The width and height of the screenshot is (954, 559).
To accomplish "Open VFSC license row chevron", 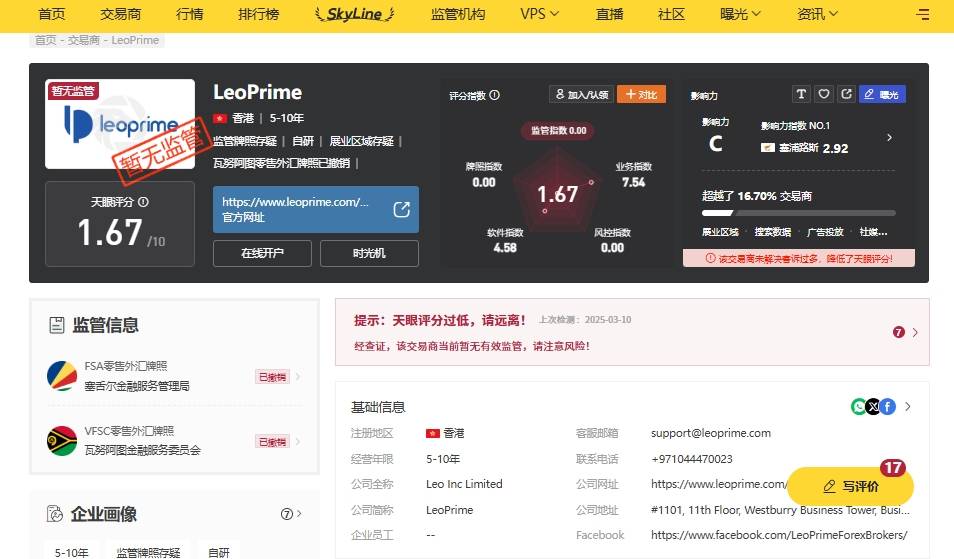I will point(298,442).
